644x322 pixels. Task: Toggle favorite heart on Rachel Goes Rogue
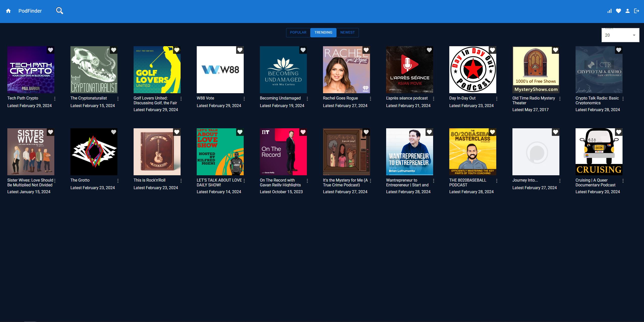click(366, 50)
